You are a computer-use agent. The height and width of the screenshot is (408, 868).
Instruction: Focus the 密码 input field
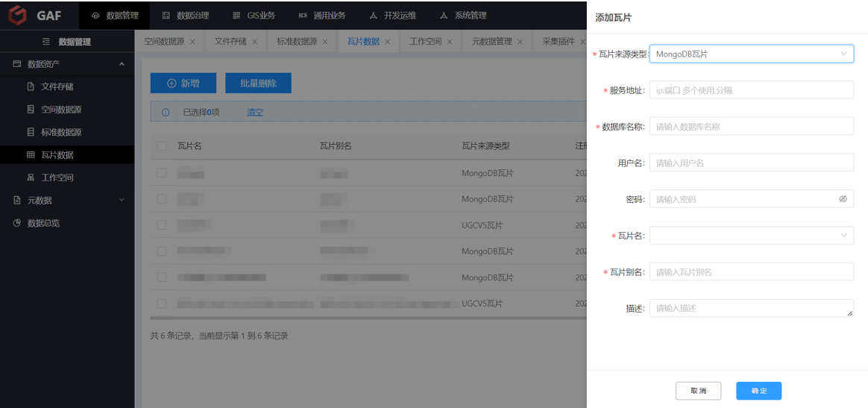pos(751,198)
